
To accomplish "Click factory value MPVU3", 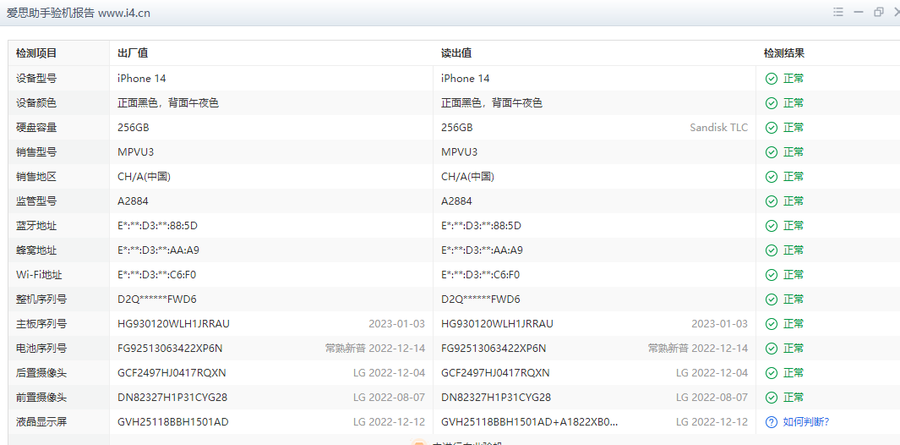I will click(x=135, y=152).
